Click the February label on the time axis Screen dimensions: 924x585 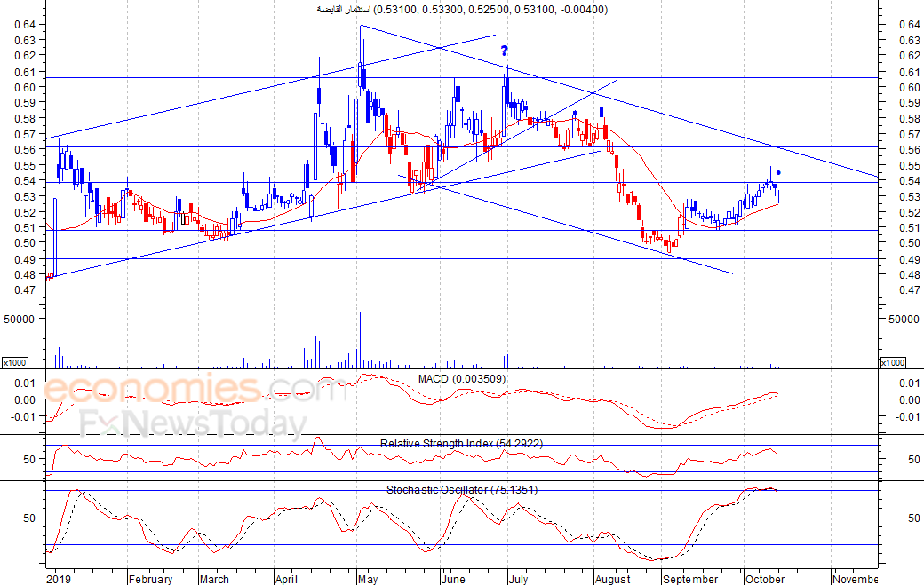coord(150,579)
